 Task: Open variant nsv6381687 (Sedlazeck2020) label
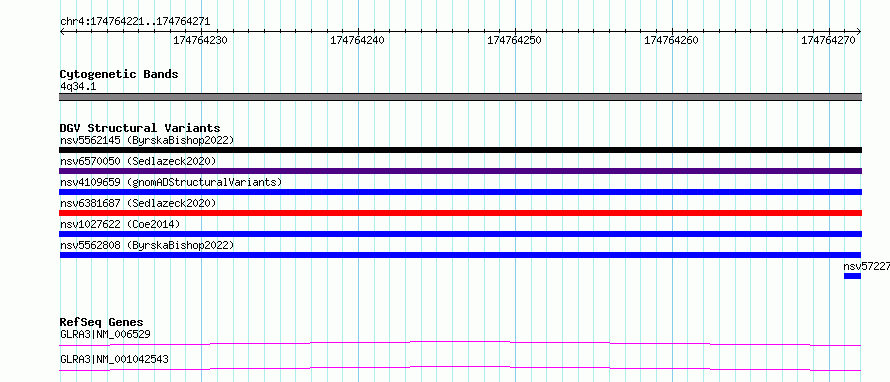[x=138, y=203]
